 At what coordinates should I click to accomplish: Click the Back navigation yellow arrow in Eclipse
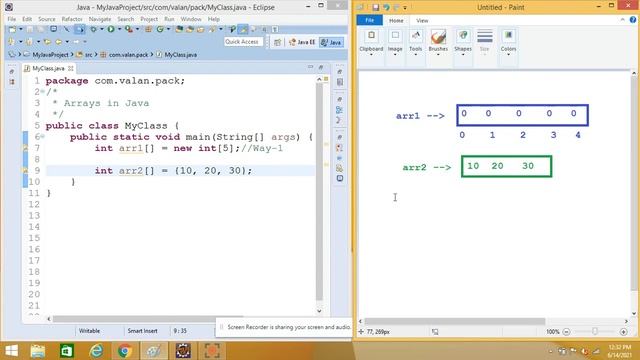(x=58, y=42)
